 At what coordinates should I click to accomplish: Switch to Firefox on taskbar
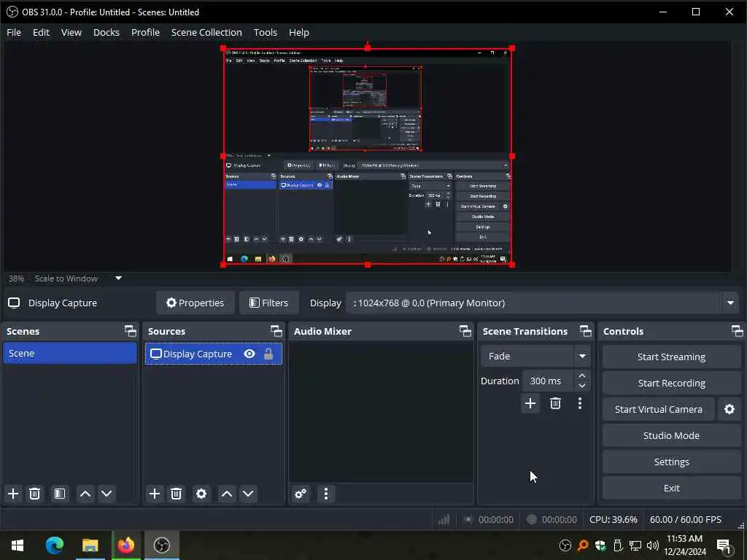pyautogui.click(x=126, y=545)
